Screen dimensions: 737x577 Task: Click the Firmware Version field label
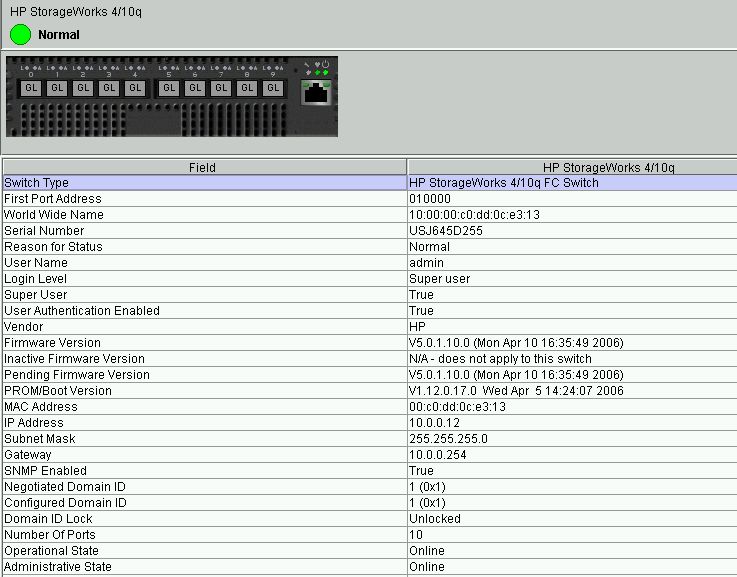point(52,343)
